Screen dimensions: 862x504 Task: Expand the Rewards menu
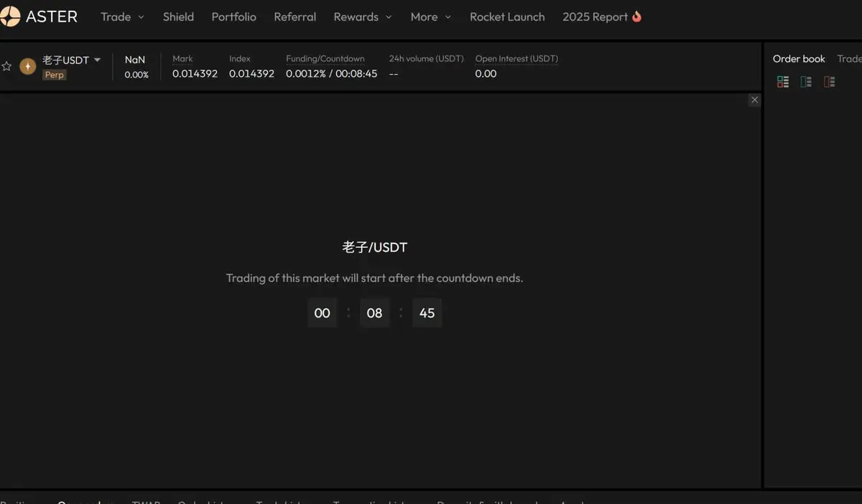click(363, 17)
